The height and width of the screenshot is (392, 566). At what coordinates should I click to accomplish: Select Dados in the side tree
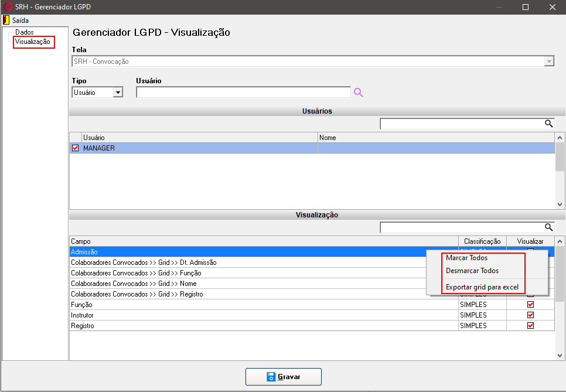tap(24, 32)
